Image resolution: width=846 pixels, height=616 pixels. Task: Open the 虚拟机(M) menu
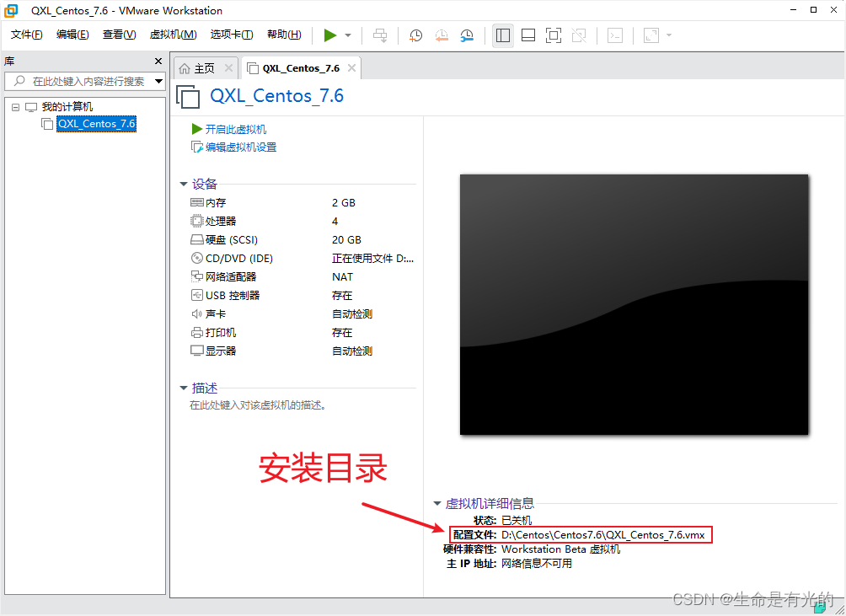(x=174, y=35)
